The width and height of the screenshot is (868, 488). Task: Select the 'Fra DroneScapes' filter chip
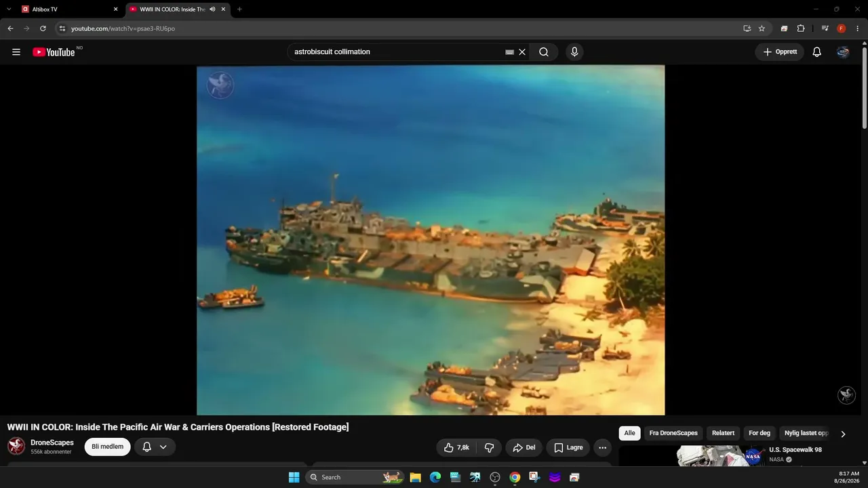coord(673,433)
